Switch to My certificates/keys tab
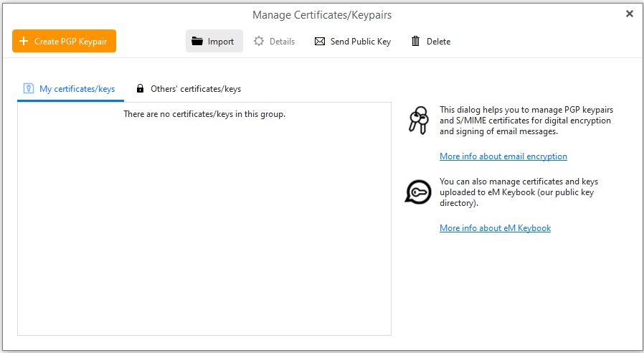 pyautogui.click(x=71, y=89)
